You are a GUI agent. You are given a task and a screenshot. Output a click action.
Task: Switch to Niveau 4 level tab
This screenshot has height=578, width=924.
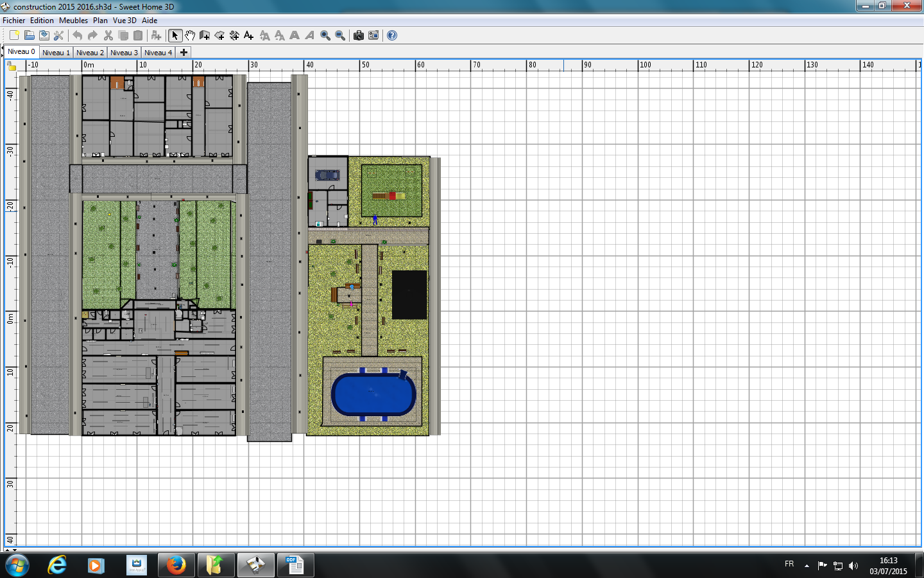(x=158, y=53)
